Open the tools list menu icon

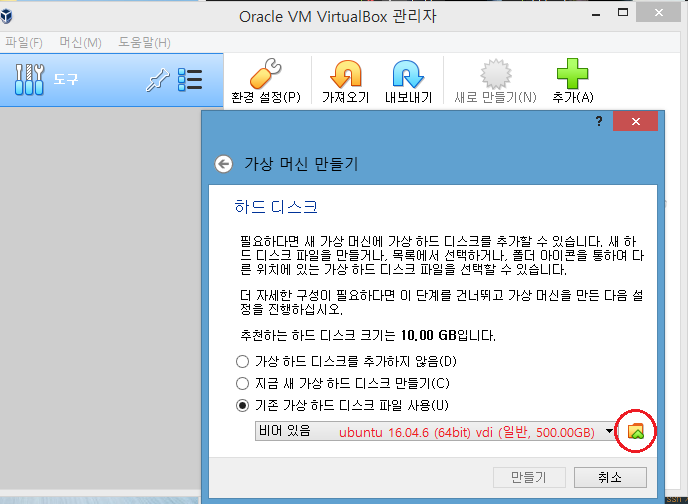coord(190,80)
